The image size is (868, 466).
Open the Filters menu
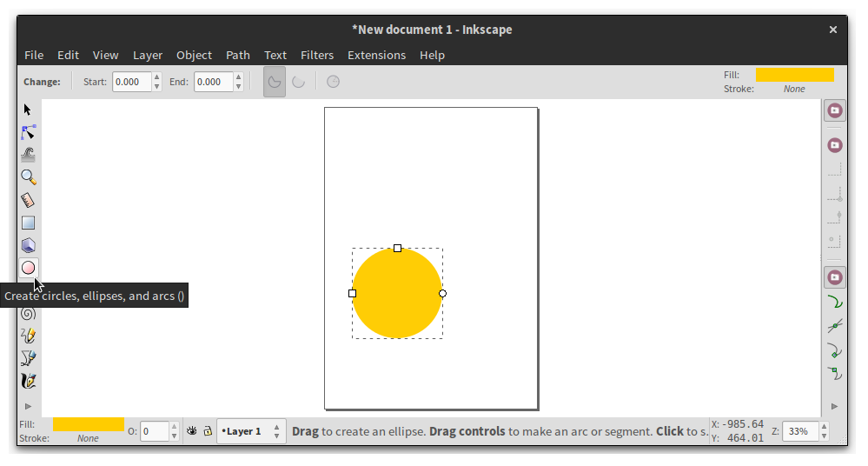(317, 56)
